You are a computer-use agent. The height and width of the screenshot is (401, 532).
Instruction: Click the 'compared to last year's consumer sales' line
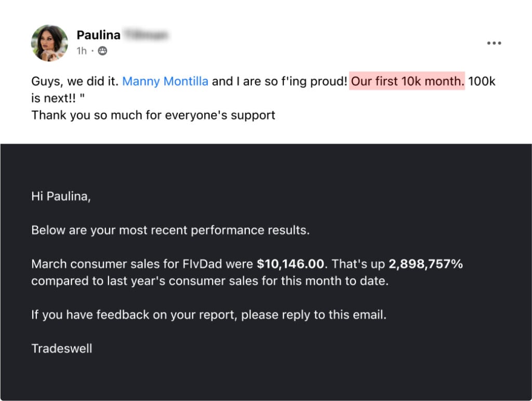(x=210, y=281)
